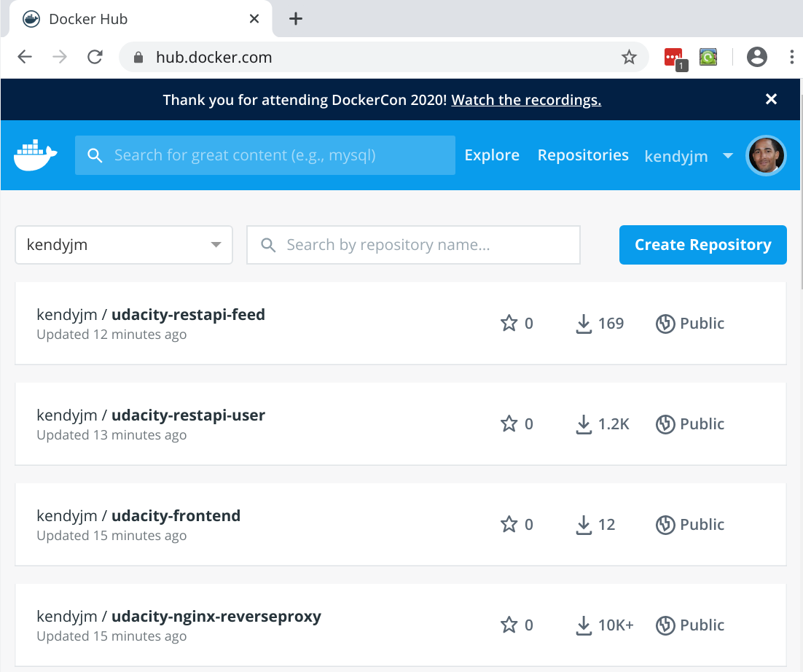Click the 10K+ pull count

click(x=616, y=625)
